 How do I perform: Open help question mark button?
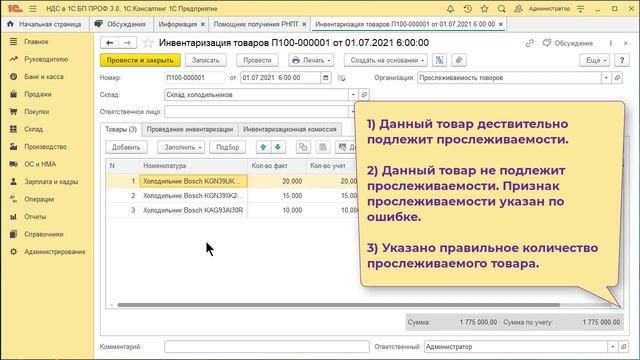(622, 60)
